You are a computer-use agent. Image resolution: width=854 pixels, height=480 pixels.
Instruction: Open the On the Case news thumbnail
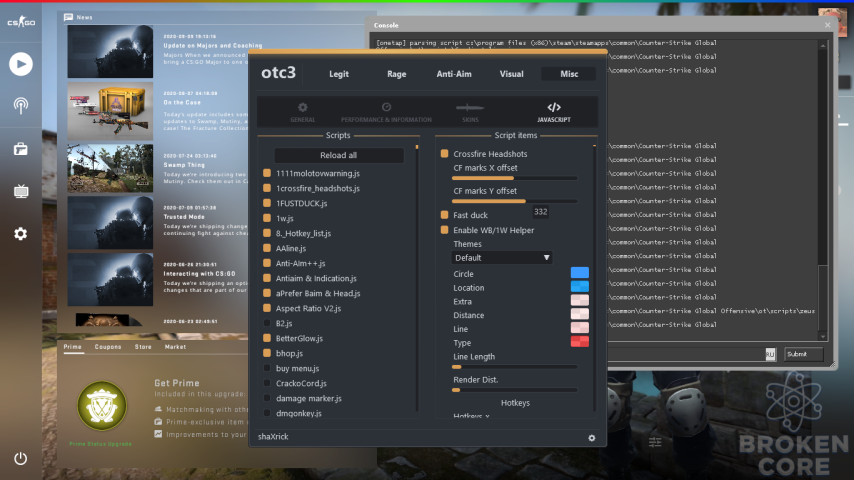[x=110, y=111]
